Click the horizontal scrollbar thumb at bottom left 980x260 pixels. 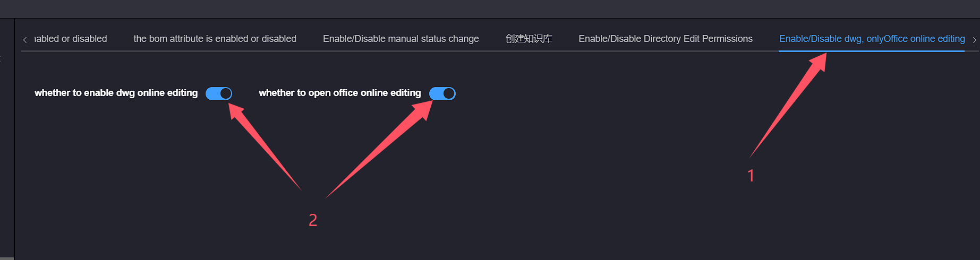7,258
